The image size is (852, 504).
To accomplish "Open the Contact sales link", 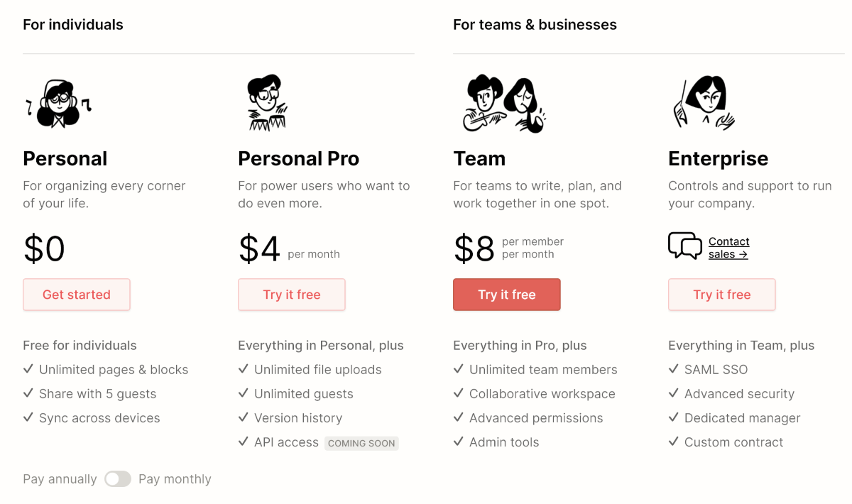I will point(728,248).
